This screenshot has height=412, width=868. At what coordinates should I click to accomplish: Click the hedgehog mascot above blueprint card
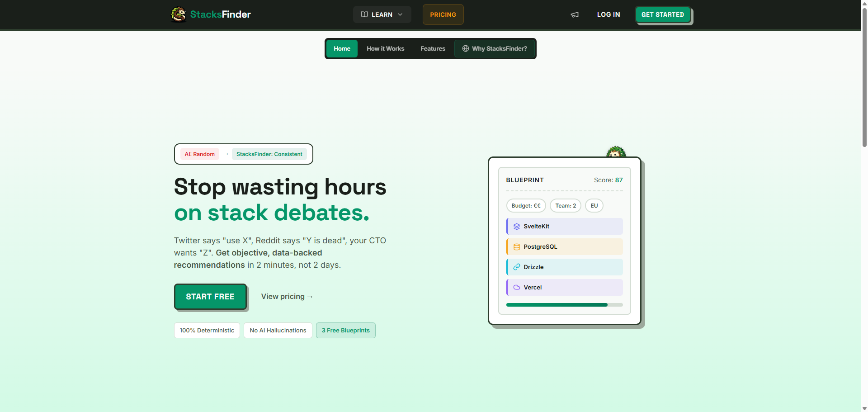[616, 152]
